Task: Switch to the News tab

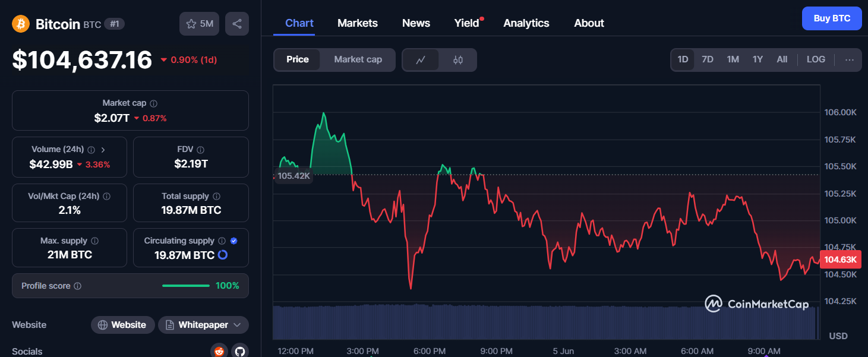Action: 416,23
